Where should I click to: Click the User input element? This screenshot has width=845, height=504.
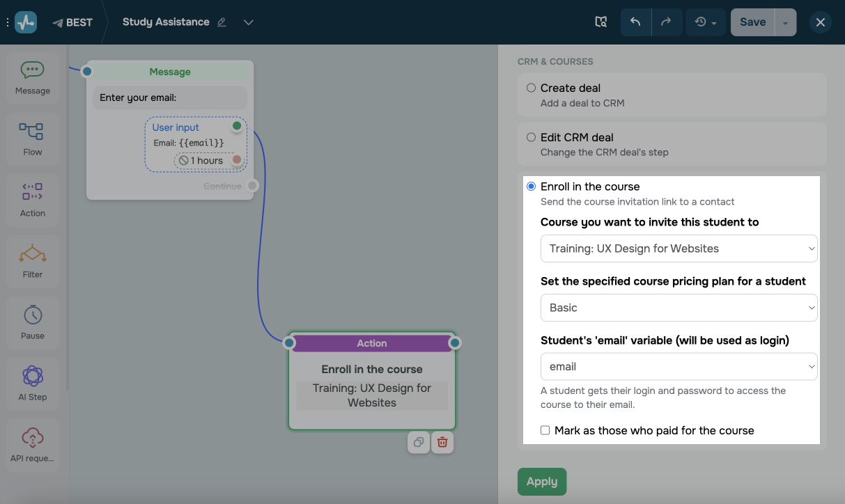[195, 143]
